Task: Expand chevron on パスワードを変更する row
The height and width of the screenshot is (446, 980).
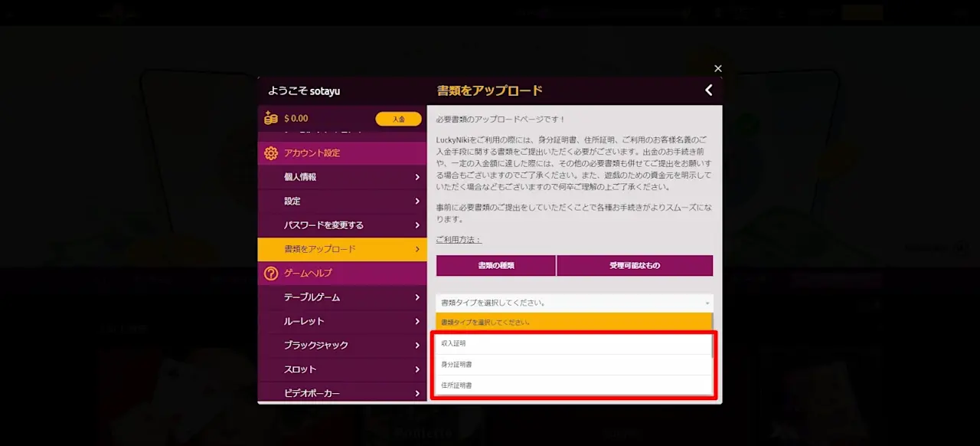Action: point(417,225)
